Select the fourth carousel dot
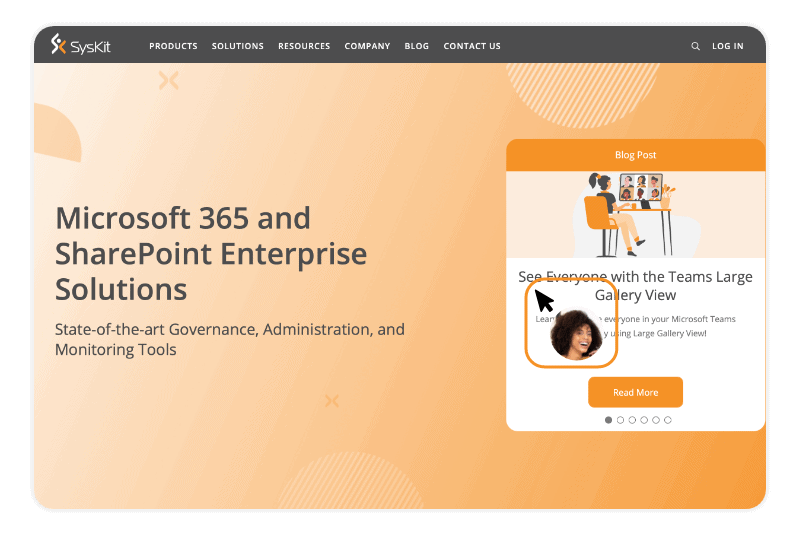800x533 pixels. tap(644, 420)
